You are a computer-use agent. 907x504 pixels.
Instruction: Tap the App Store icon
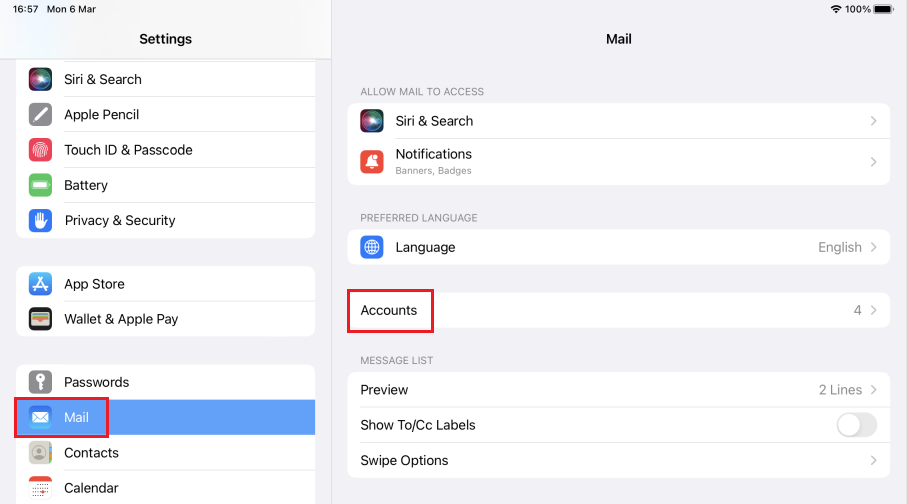pos(40,284)
